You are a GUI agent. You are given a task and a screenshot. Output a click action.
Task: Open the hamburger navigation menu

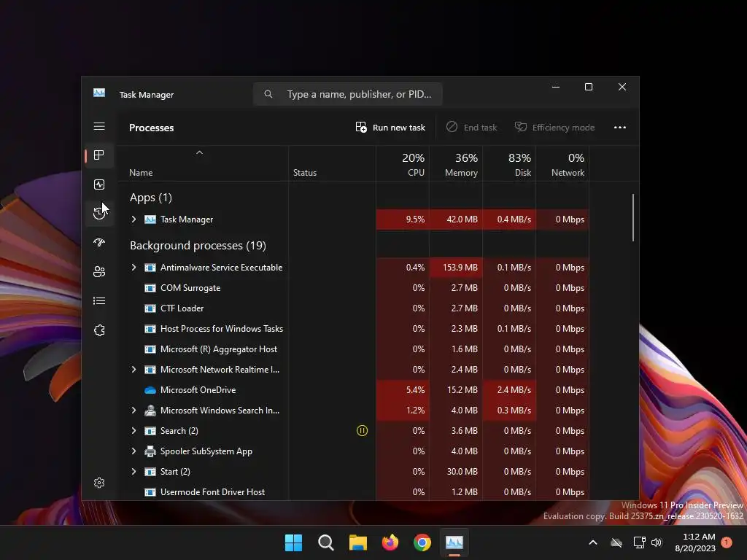(x=99, y=126)
